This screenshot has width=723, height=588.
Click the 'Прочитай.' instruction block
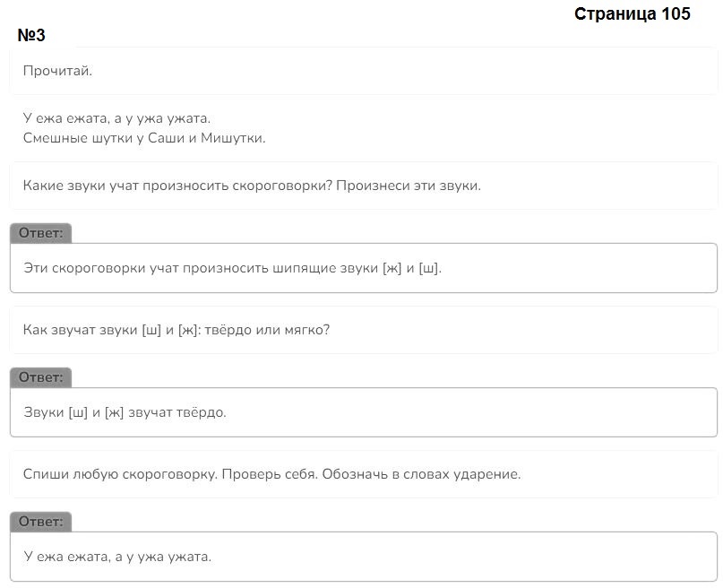pyautogui.click(x=364, y=71)
